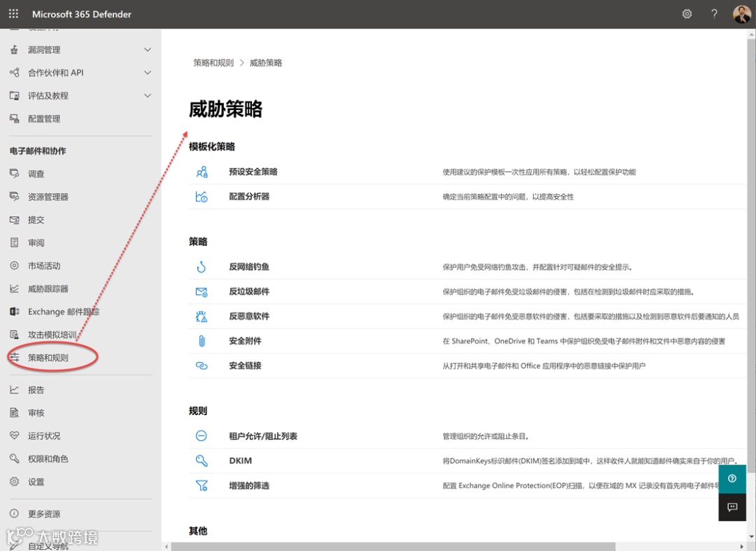Click the Microsoft 365 Defender title

click(81, 14)
